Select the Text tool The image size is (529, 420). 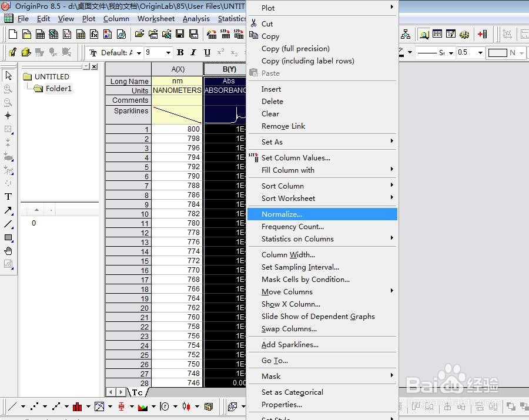point(8,197)
